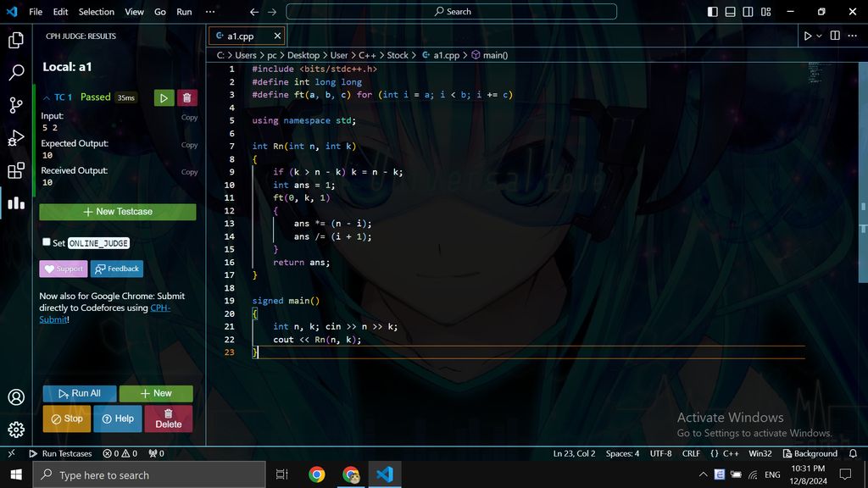The height and width of the screenshot is (488, 868).
Task: Open the Manage gear icon
Action: (16, 430)
